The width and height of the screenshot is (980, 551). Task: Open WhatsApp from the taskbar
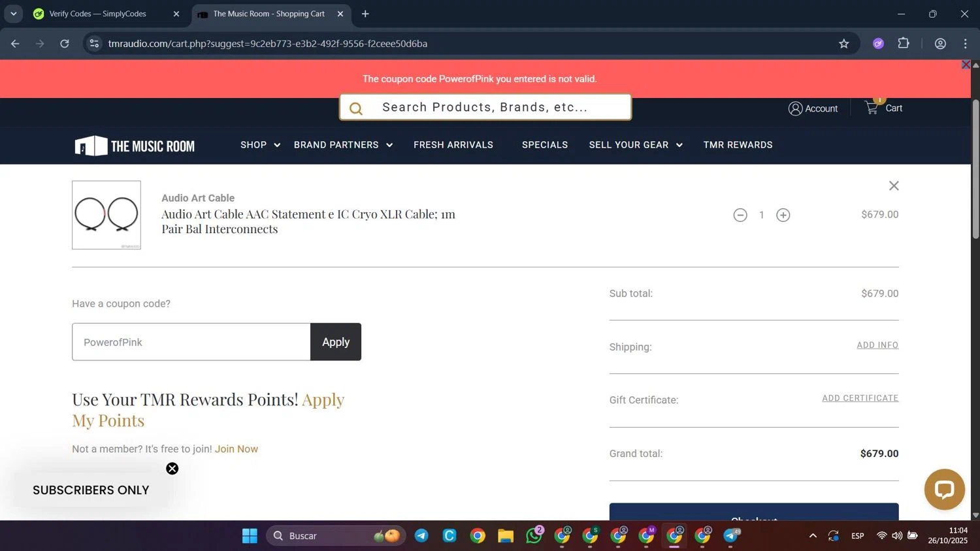coord(534,536)
